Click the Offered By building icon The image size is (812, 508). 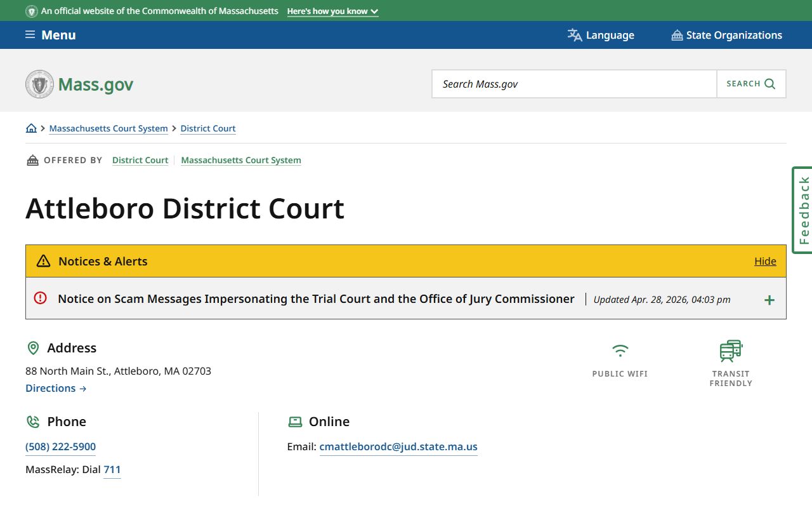click(x=32, y=160)
